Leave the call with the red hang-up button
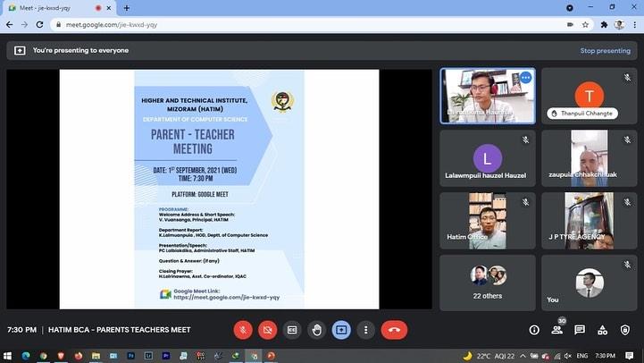 394,330
